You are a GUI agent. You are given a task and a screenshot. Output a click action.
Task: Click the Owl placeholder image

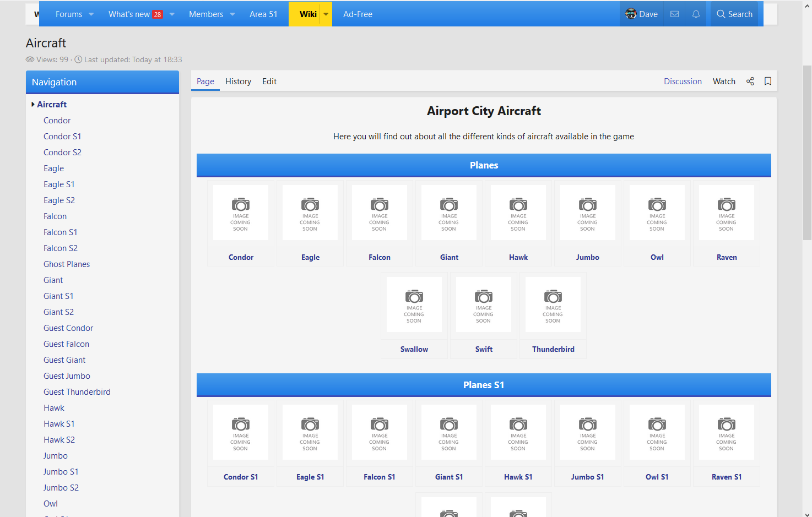(x=657, y=213)
